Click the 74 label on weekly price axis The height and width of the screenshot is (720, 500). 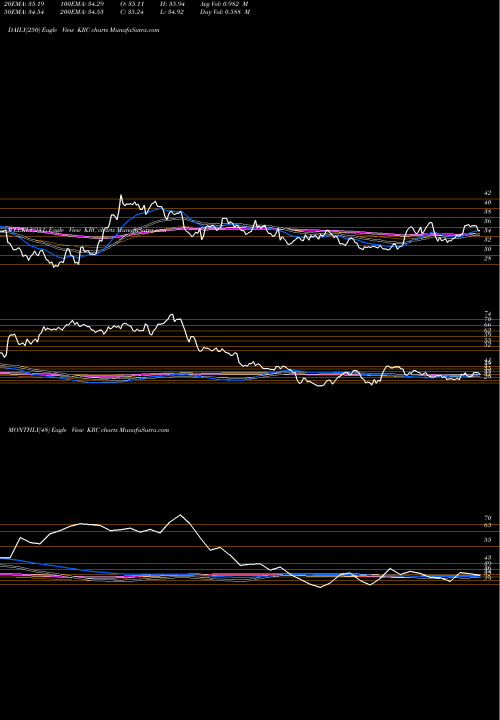[x=488, y=314]
